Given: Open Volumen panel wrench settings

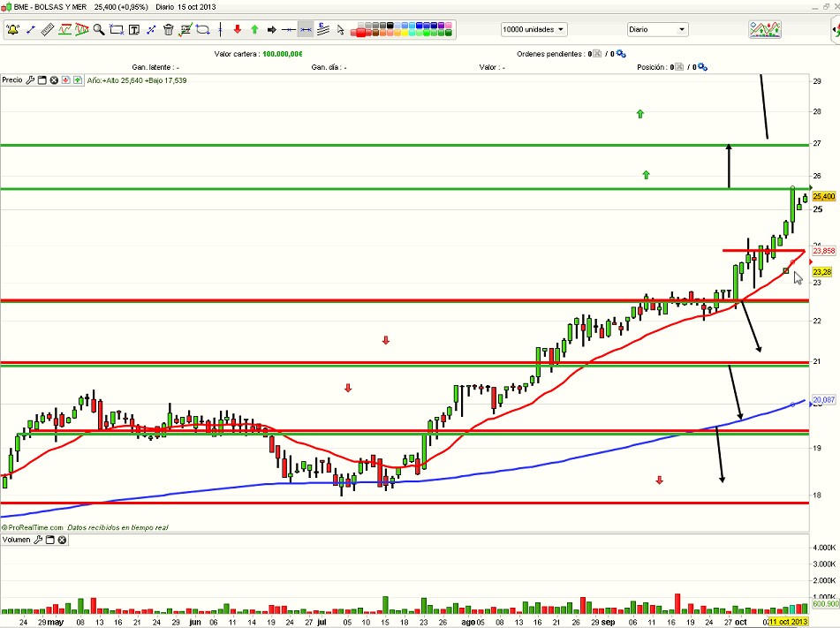Looking at the screenshot, I should 38,540.
